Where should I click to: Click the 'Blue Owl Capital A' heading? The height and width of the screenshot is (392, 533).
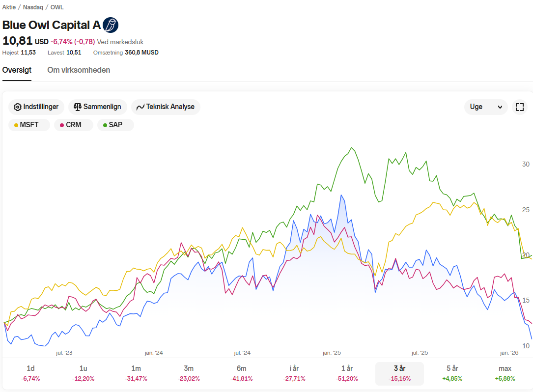51,25
